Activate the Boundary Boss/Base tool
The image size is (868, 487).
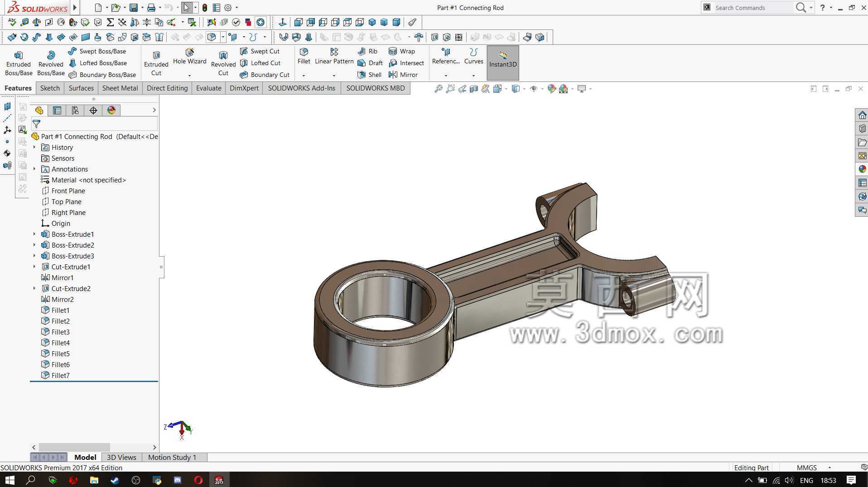102,75
